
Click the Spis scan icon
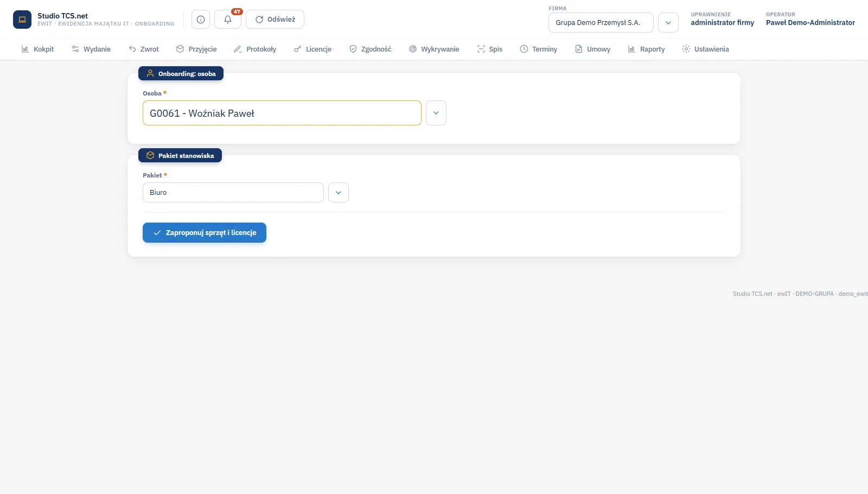click(481, 49)
